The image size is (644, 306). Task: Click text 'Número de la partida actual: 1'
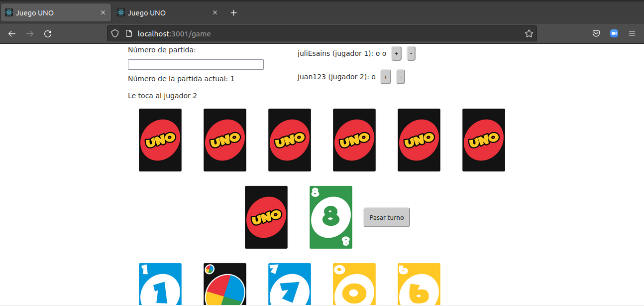pyautogui.click(x=181, y=79)
